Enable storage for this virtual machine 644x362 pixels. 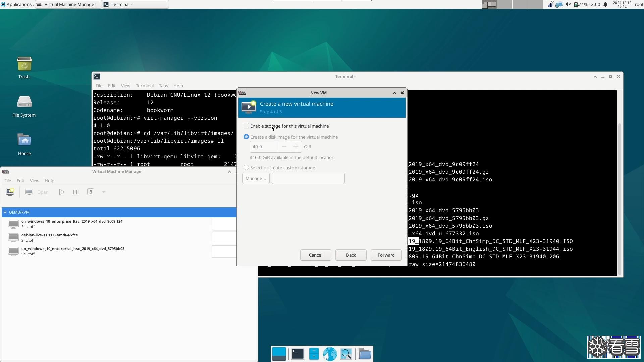(x=246, y=126)
